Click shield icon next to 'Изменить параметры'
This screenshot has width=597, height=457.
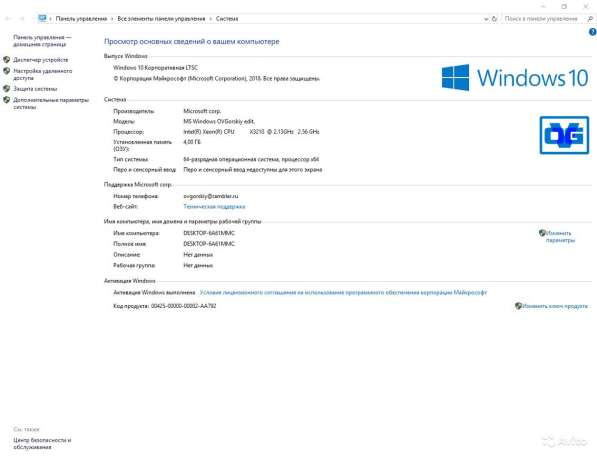point(542,233)
